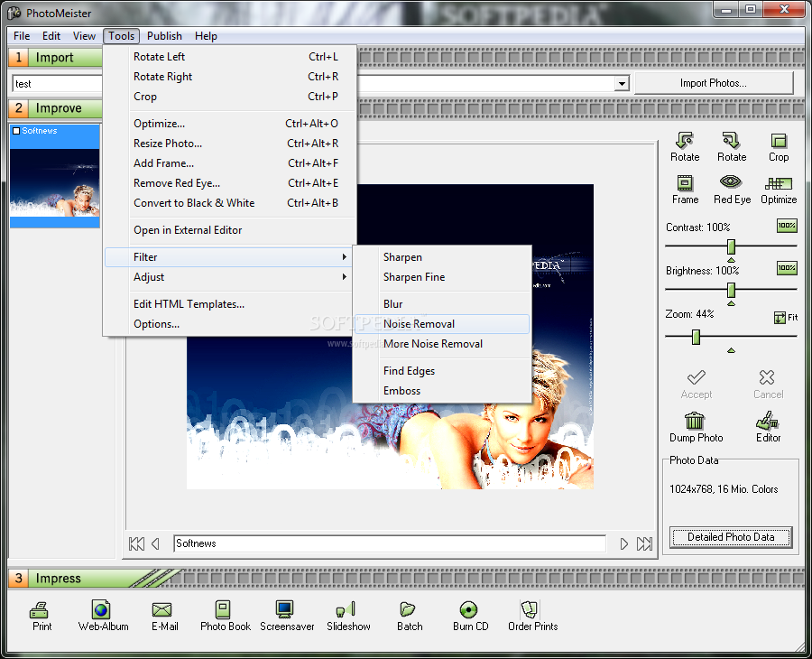Click the Burn CD disc icon
This screenshot has width=812, height=659.
(x=468, y=609)
